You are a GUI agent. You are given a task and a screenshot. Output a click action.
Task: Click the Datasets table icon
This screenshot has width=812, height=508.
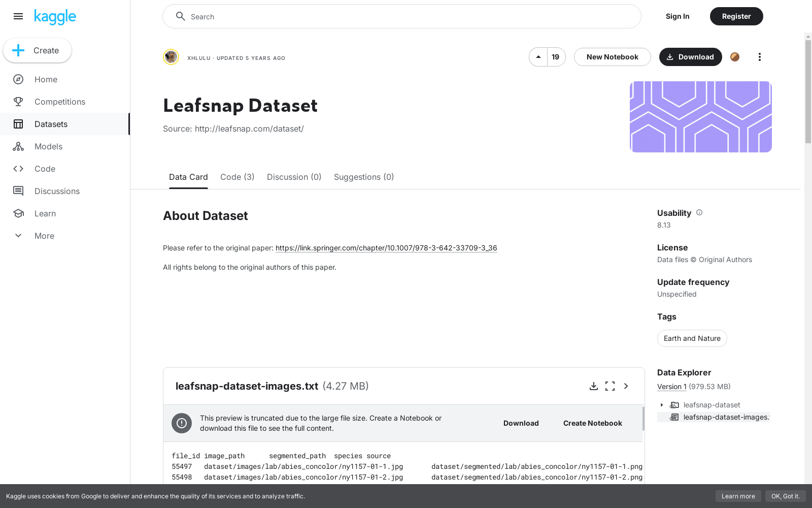(x=18, y=124)
